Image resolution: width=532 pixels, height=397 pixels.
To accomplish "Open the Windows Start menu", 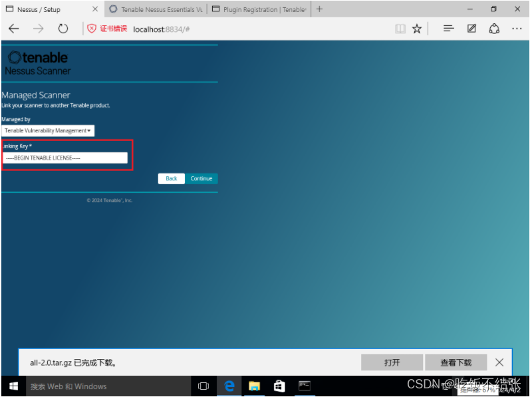I will 13,386.
